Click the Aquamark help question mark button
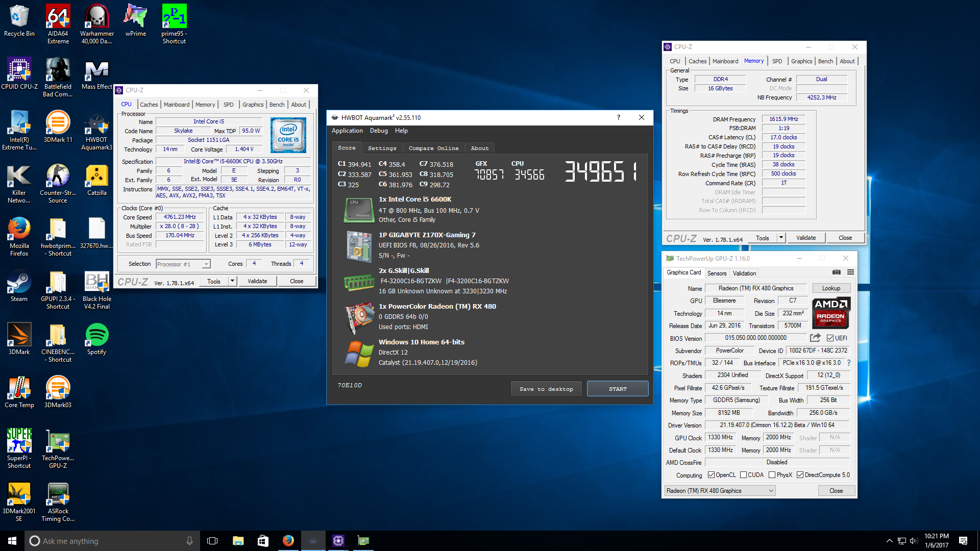The height and width of the screenshot is (551, 980). click(619, 117)
